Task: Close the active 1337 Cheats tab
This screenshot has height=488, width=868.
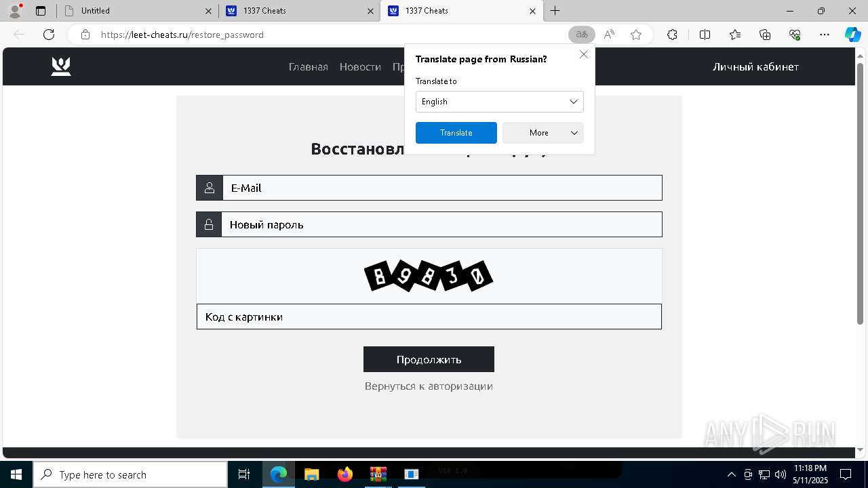Action: pos(532,11)
